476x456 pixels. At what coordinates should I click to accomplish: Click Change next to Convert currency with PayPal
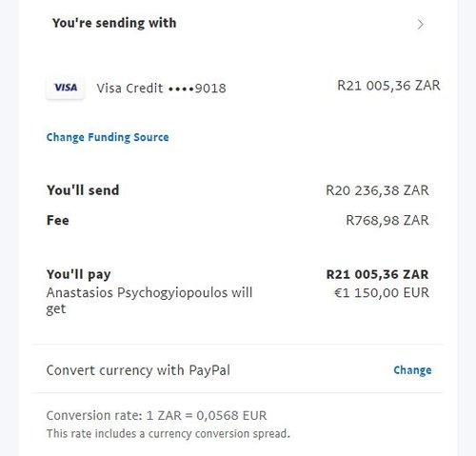(x=412, y=370)
